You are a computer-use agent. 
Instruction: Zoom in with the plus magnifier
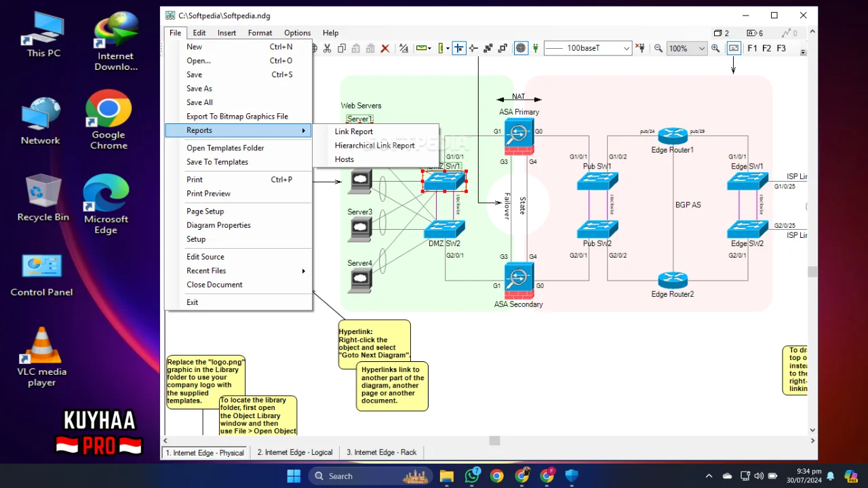point(715,48)
